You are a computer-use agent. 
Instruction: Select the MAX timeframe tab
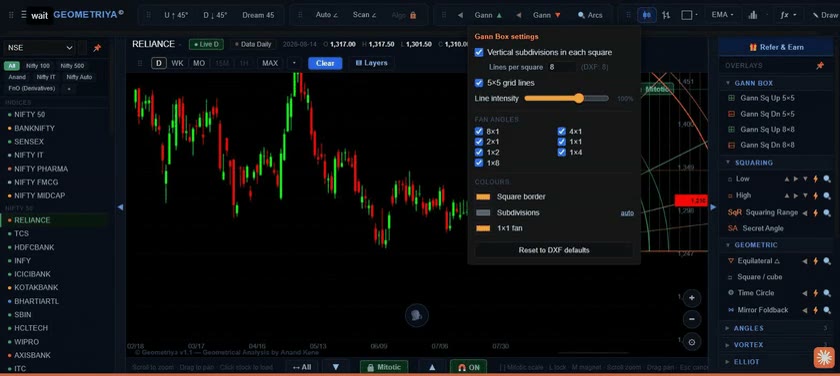coord(270,63)
